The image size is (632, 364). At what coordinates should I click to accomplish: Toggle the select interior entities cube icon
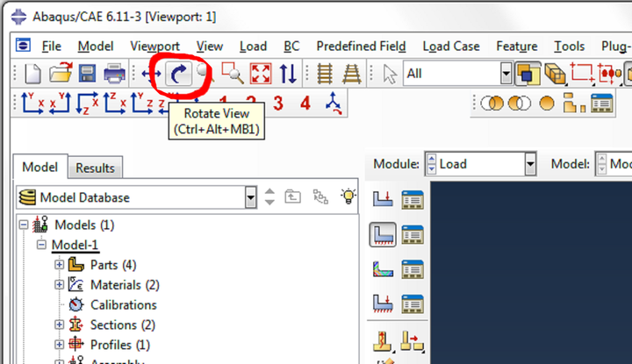(555, 74)
